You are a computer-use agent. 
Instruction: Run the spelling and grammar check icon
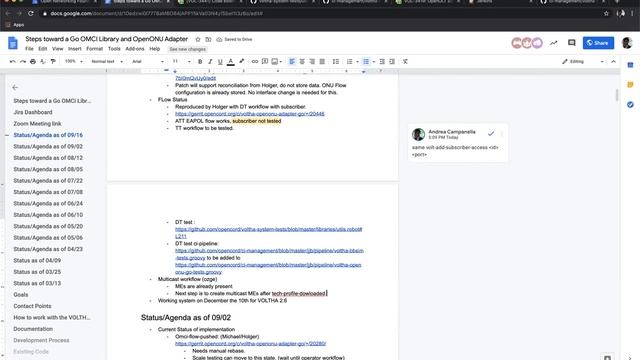point(43,62)
